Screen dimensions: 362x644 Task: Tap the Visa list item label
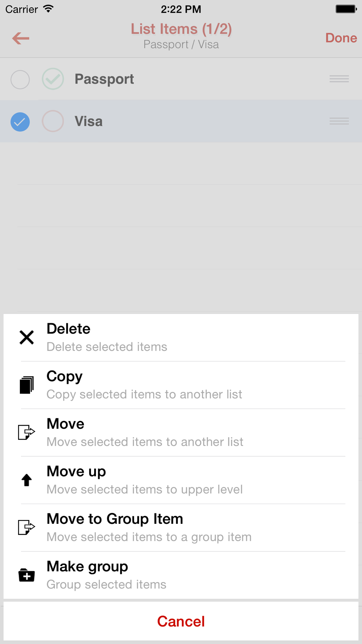pyautogui.click(x=89, y=121)
